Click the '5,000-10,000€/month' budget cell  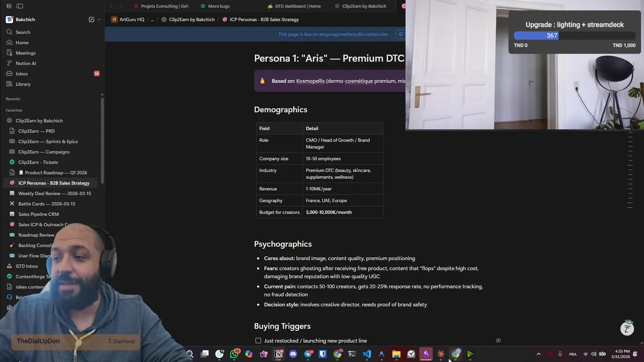pyautogui.click(x=343, y=212)
